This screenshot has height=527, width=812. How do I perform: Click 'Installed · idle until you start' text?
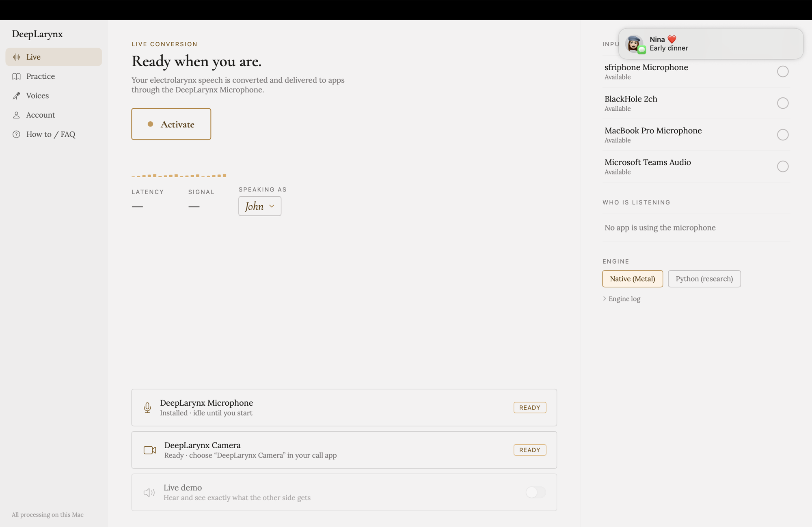pyautogui.click(x=206, y=413)
